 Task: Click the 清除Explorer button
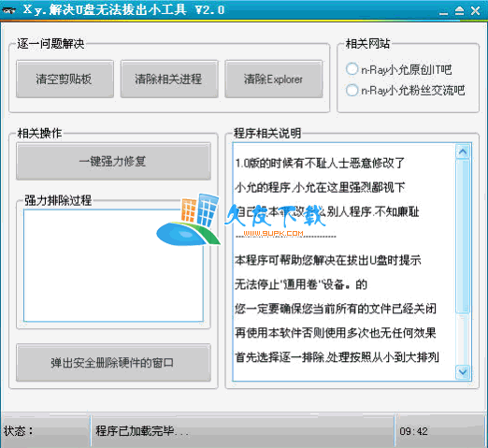[273, 79]
